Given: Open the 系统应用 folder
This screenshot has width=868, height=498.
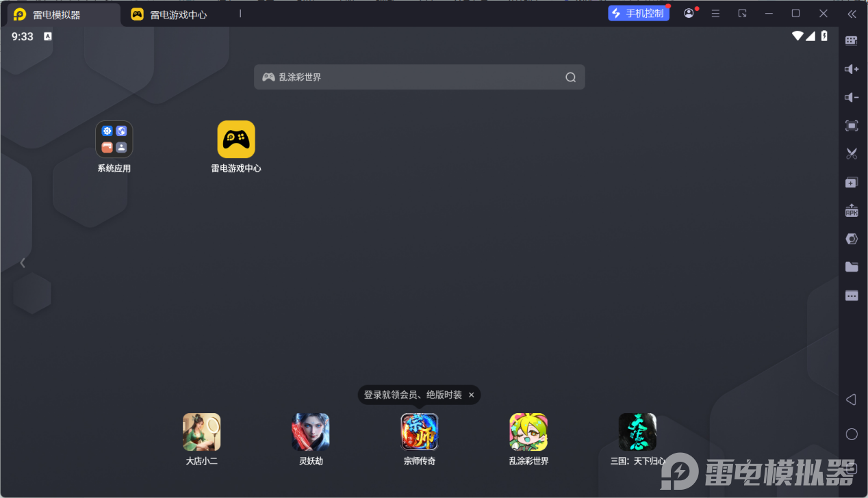Looking at the screenshot, I should click(114, 140).
